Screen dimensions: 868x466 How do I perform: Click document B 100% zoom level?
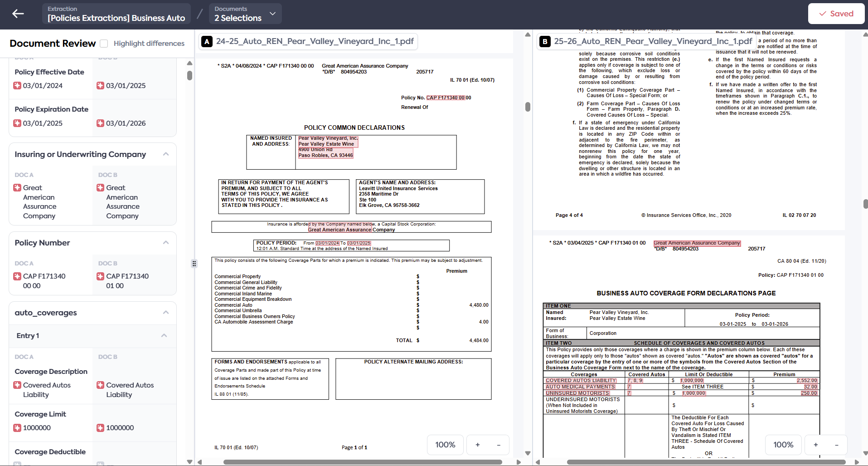784,445
